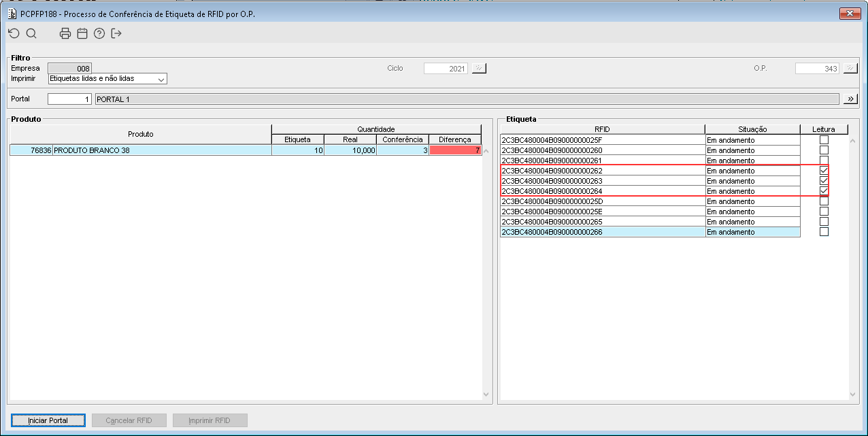Image resolution: width=868 pixels, height=436 pixels.
Task: Open the calendar toolbar icon
Action: (x=82, y=33)
